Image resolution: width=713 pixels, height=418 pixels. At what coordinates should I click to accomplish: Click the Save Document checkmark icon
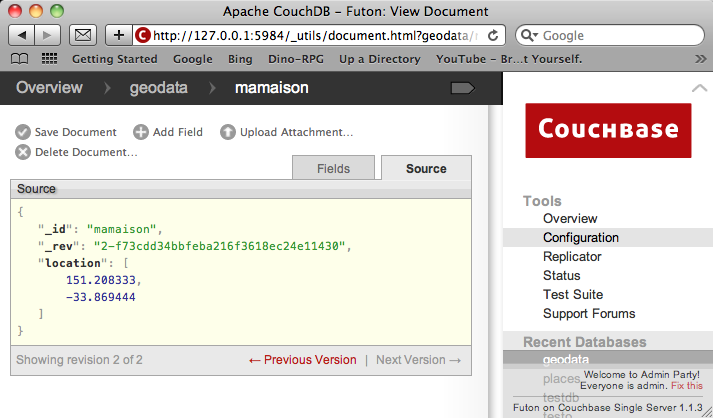[22, 132]
